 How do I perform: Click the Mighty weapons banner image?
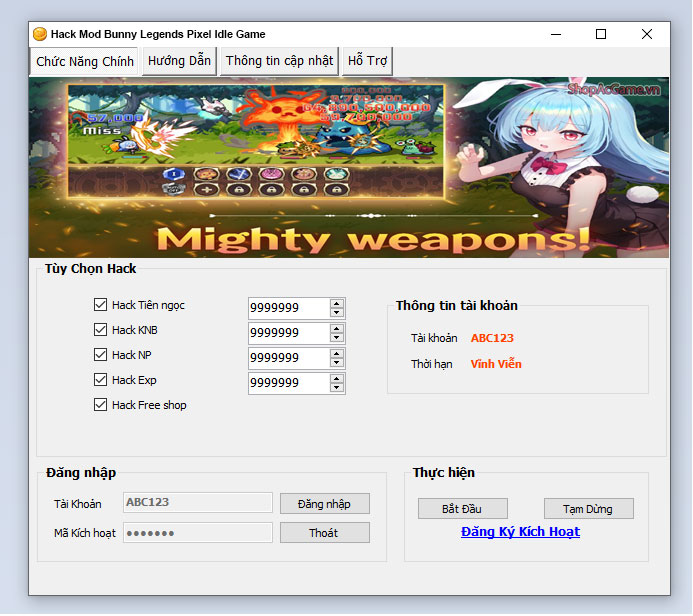349,167
